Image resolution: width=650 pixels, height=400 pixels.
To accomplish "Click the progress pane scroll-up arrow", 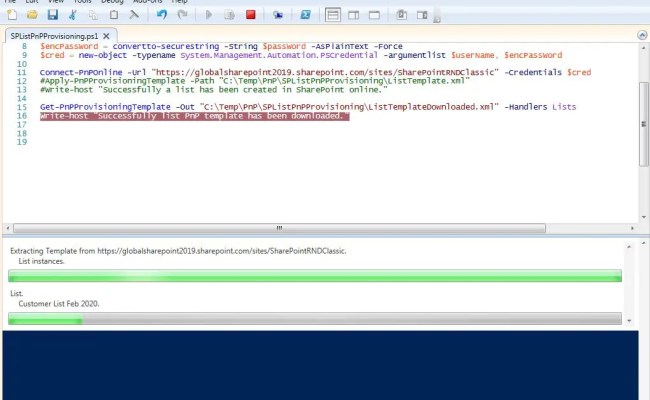I will click(629, 247).
